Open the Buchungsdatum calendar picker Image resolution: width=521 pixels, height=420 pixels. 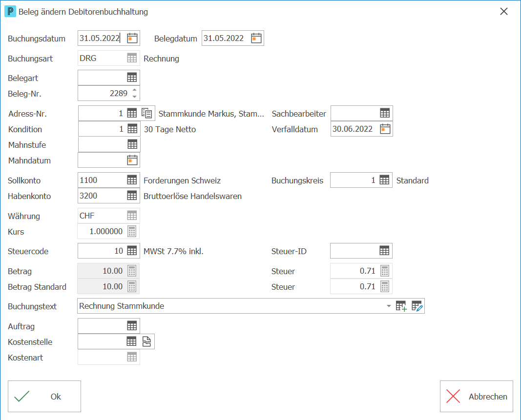pos(132,38)
